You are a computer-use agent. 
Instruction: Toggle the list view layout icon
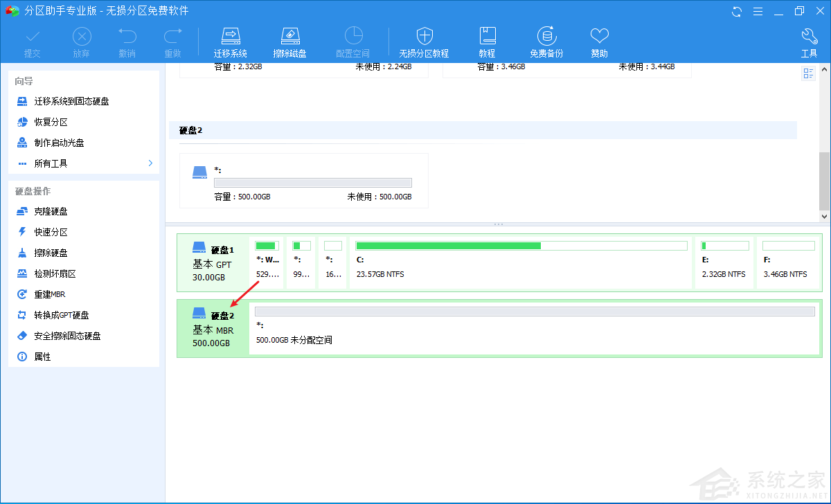[x=808, y=73]
